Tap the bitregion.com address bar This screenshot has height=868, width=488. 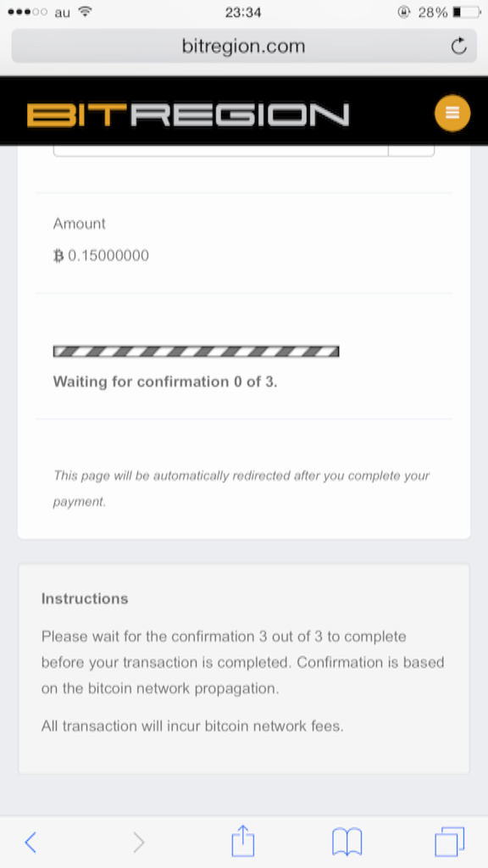click(x=244, y=46)
